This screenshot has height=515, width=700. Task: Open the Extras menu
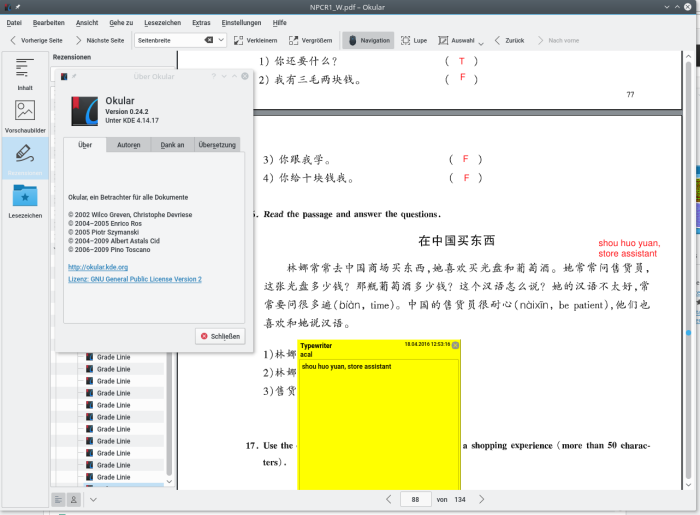click(x=201, y=23)
